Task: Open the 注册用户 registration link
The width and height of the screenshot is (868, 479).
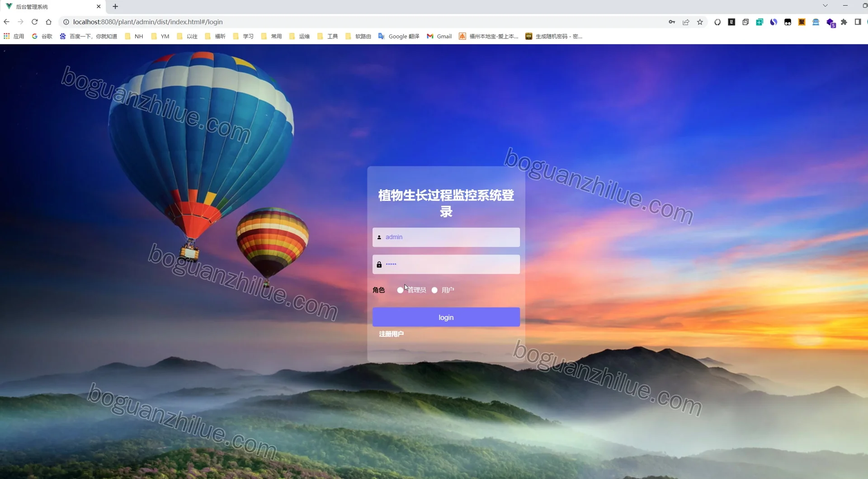Action: click(392, 334)
